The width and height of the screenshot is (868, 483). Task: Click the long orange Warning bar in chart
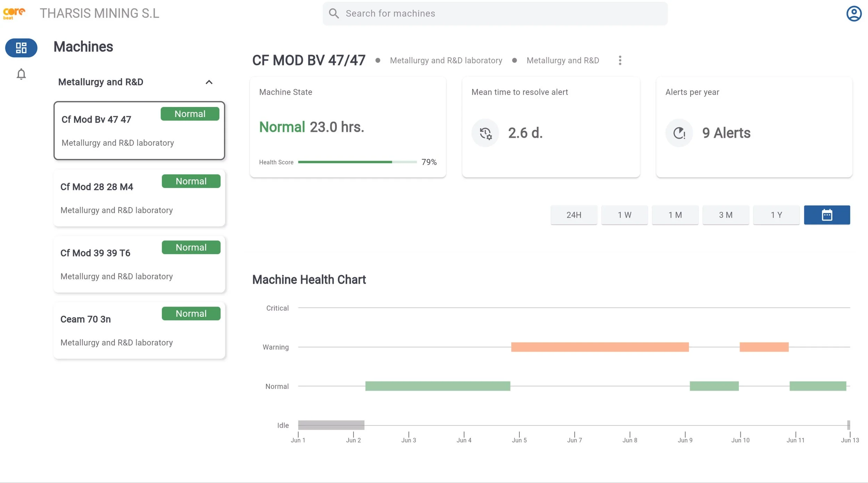click(600, 347)
